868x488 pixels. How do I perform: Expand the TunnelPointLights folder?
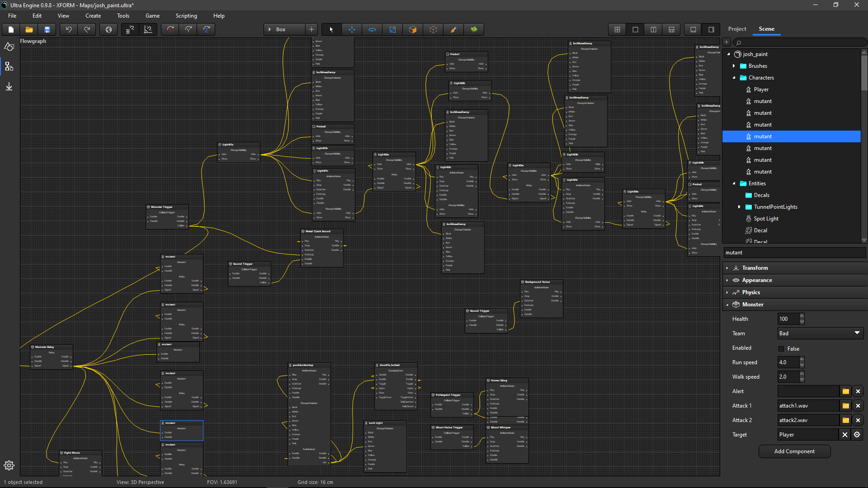pyautogui.click(x=739, y=207)
